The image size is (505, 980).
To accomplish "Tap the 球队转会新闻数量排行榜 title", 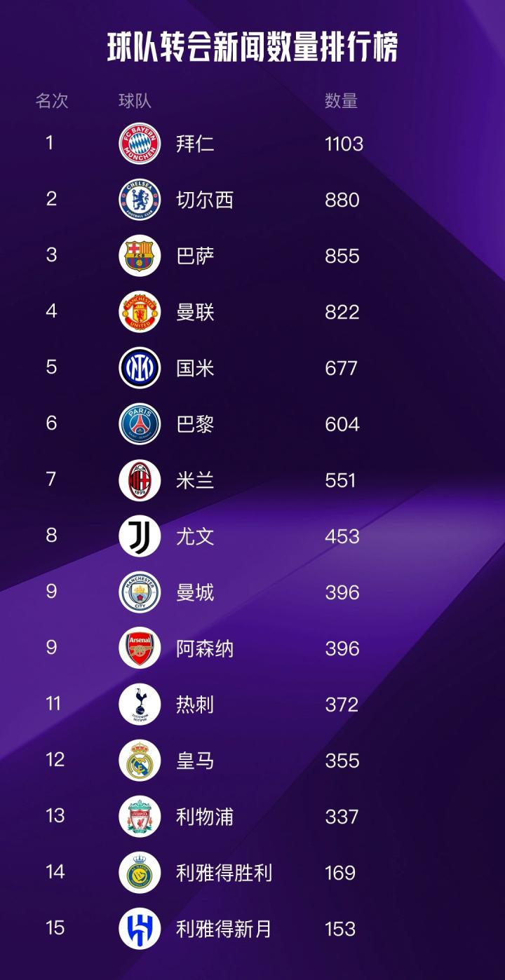I will [x=252, y=48].
